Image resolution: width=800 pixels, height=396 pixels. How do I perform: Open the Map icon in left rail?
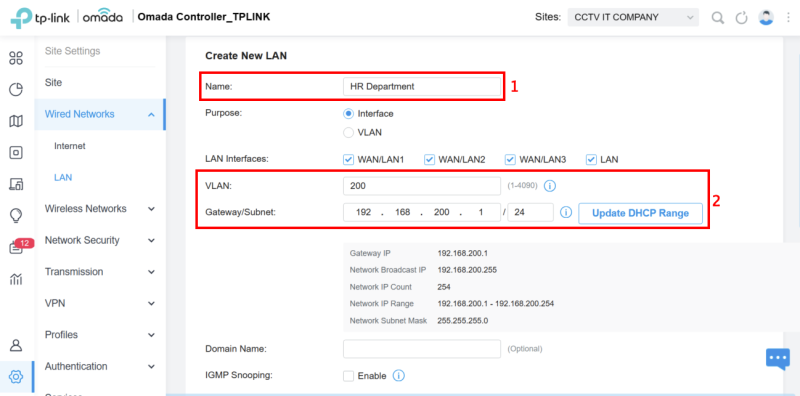click(16, 121)
